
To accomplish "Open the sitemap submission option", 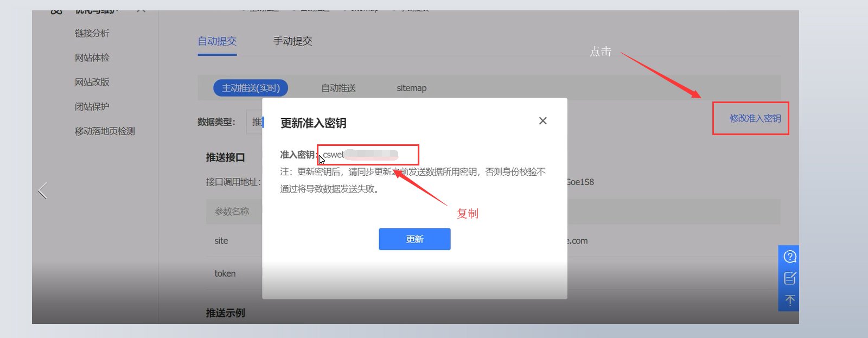I will coord(411,88).
